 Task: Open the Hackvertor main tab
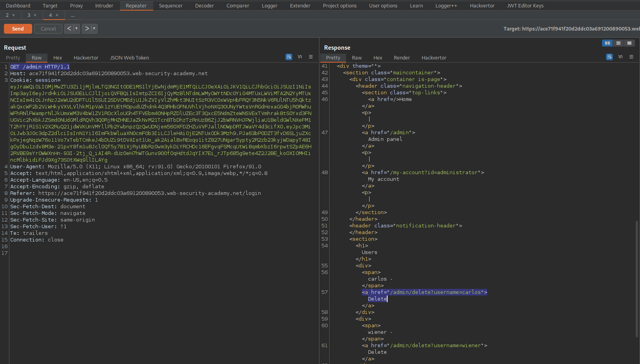click(x=482, y=5)
